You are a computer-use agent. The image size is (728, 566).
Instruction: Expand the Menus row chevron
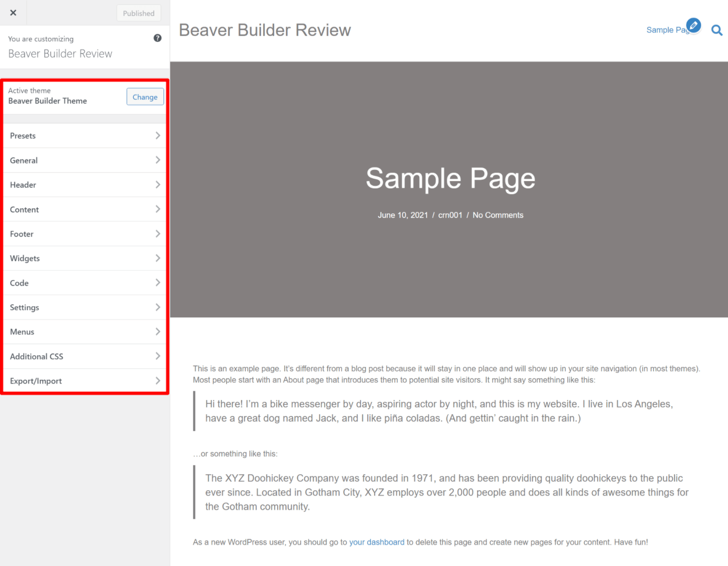[x=158, y=332]
